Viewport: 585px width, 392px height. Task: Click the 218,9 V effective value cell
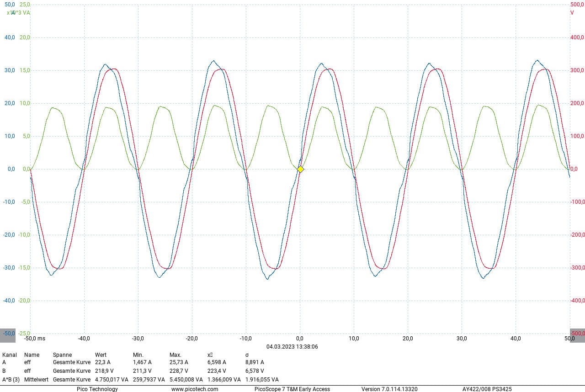click(x=104, y=371)
